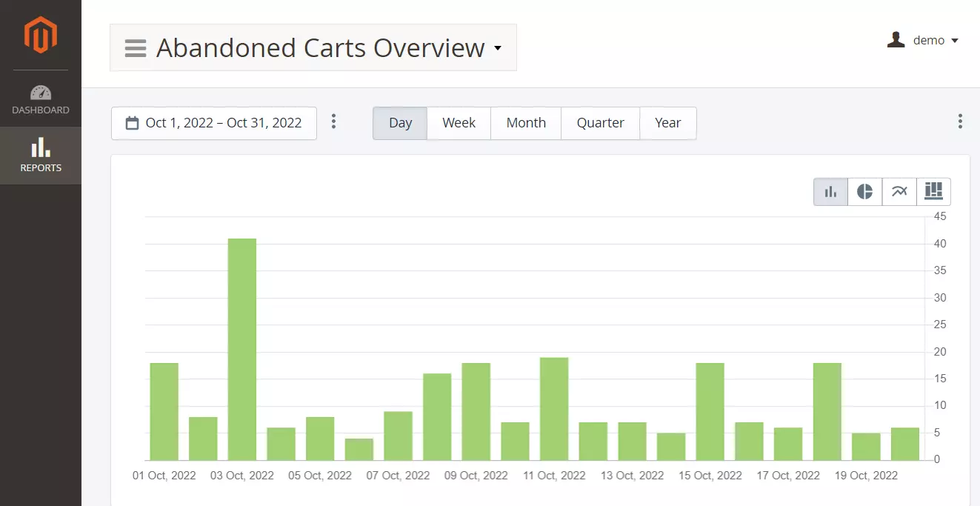980x506 pixels.
Task: Group the report by Week
Action: 459,123
